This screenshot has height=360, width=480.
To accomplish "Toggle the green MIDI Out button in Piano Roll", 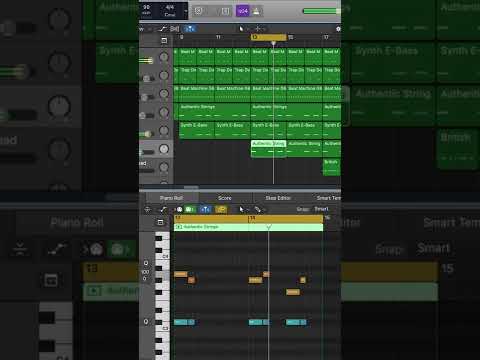I will [190, 209].
